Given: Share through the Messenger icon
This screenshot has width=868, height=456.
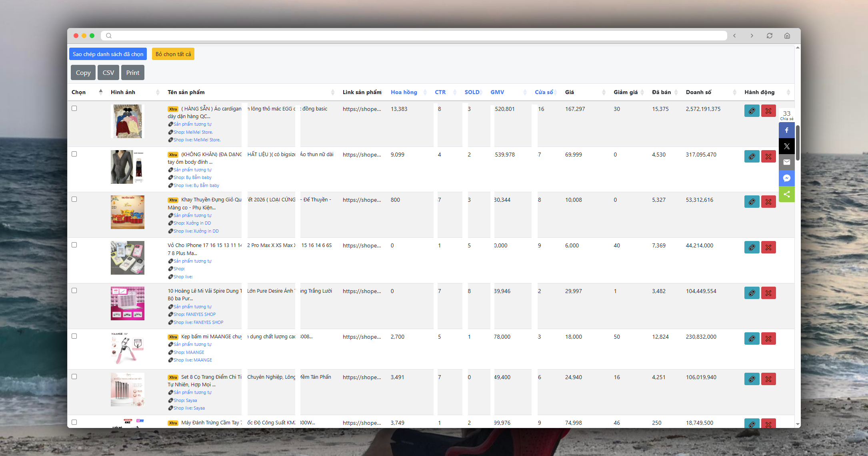Looking at the screenshot, I should click(x=786, y=178).
